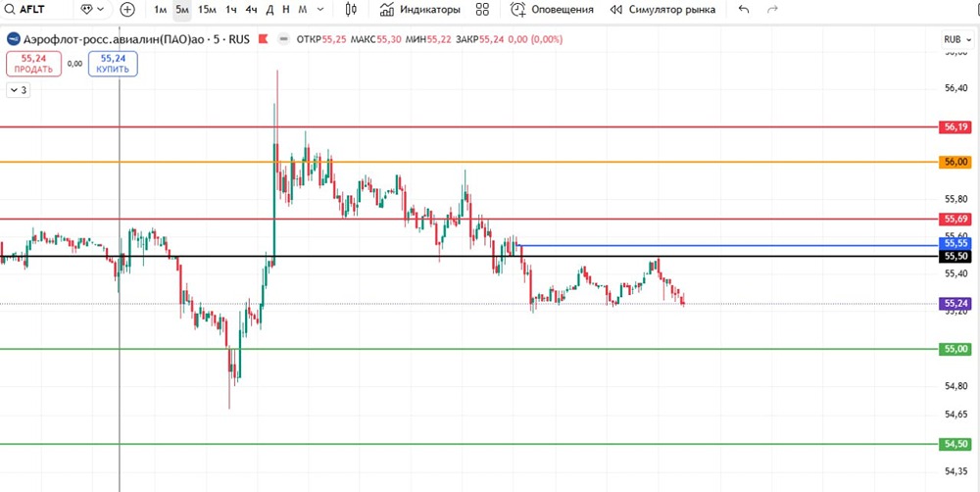
Task: Select the М monthly timeframe
Action: pos(303,10)
